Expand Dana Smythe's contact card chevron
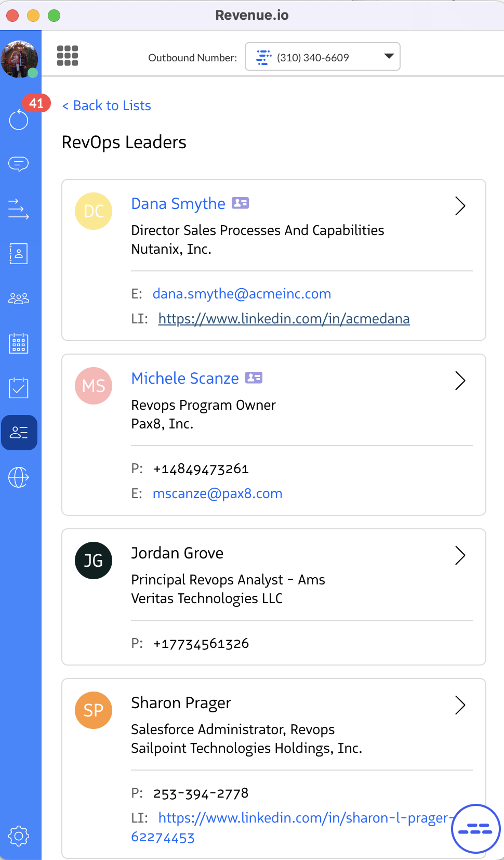 (460, 206)
